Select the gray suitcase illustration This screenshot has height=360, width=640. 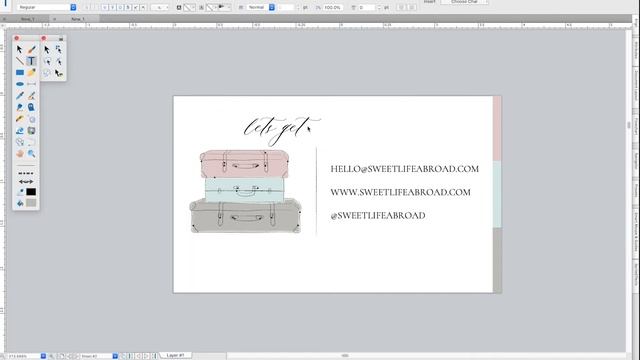245,216
